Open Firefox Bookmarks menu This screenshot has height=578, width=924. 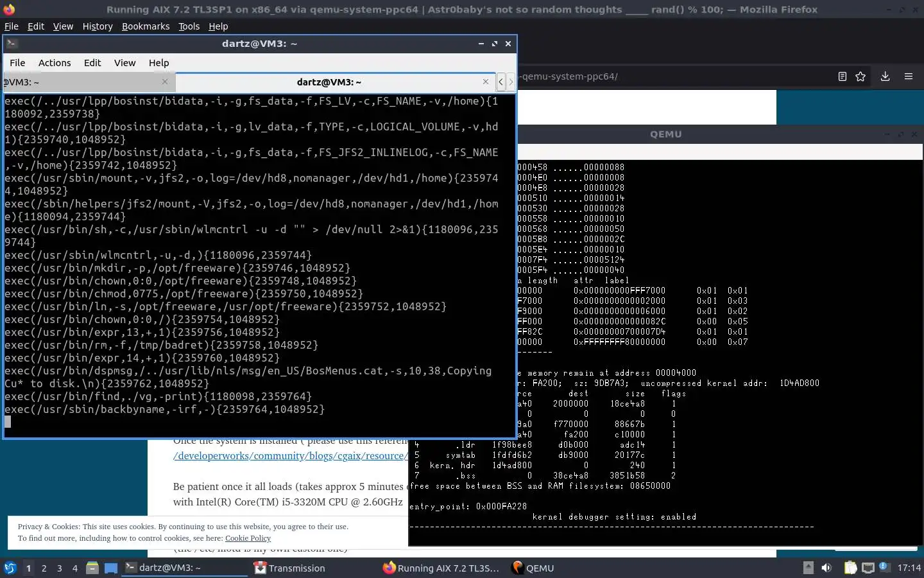(x=146, y=26)
